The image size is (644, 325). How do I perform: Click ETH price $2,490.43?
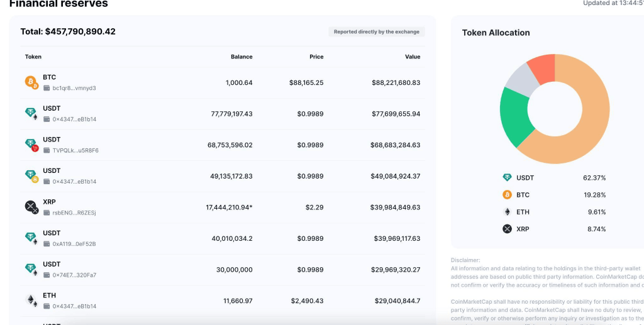click(x=307, y=300)
